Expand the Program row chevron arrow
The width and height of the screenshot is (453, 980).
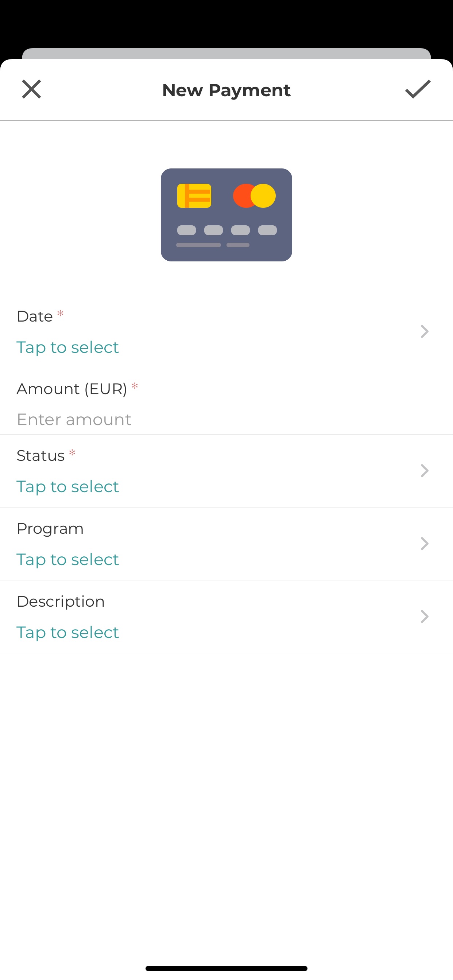(425, 544)
